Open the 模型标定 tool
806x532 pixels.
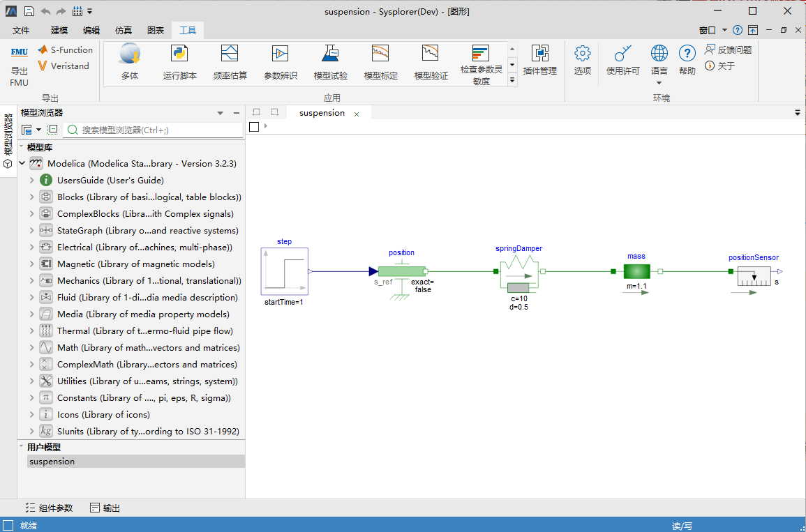click(x=381, y=62)
